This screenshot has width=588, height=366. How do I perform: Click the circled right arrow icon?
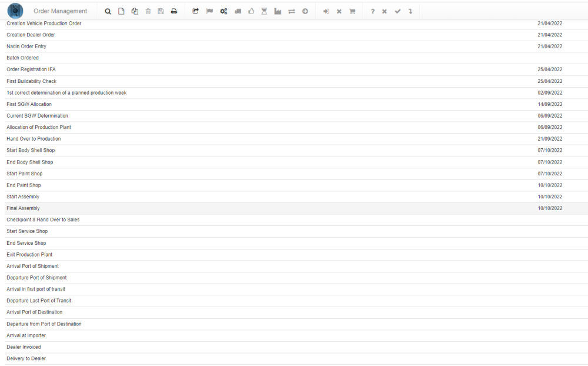[x=305, y=11]
